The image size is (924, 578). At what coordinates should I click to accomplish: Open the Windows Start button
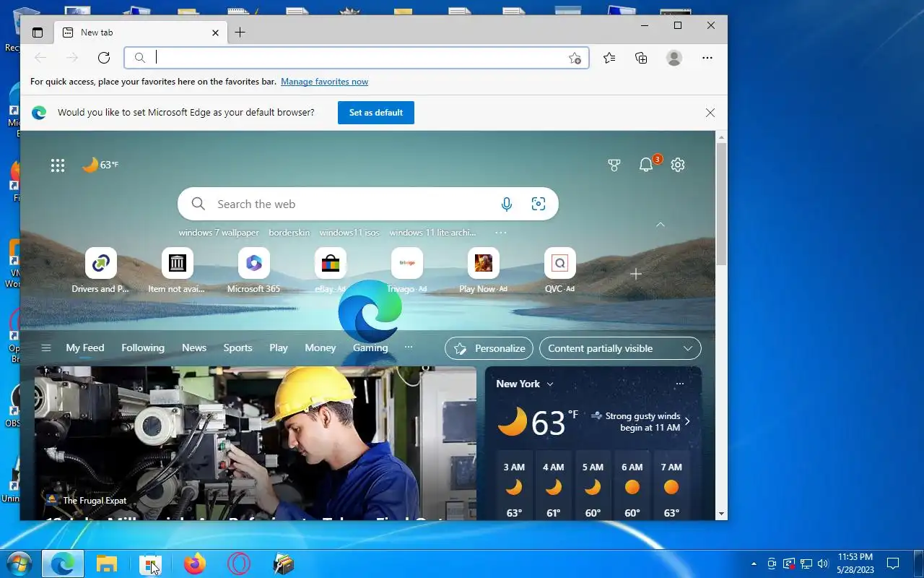19,564
